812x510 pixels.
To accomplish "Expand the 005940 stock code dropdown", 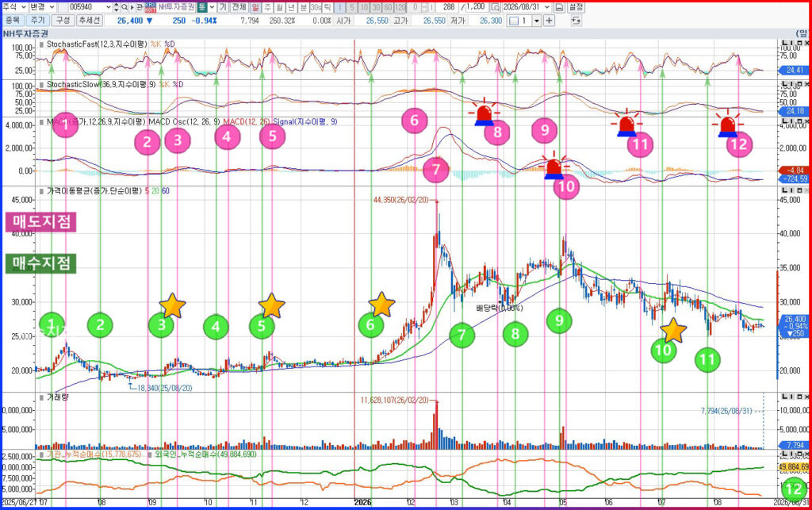I will [x=108, y=7].
